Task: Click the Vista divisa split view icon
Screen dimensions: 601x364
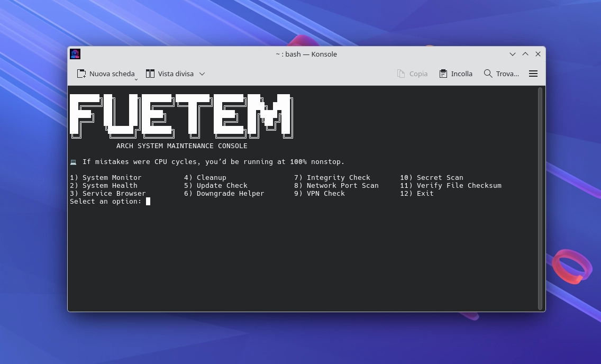Action: [x=150, y=74]
